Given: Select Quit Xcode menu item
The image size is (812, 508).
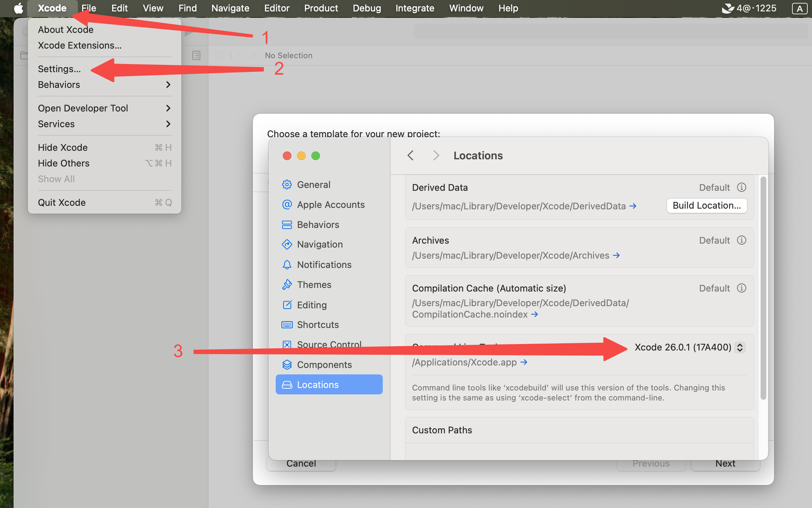Looking at the screenshot, I should click(x=62, y=203).
